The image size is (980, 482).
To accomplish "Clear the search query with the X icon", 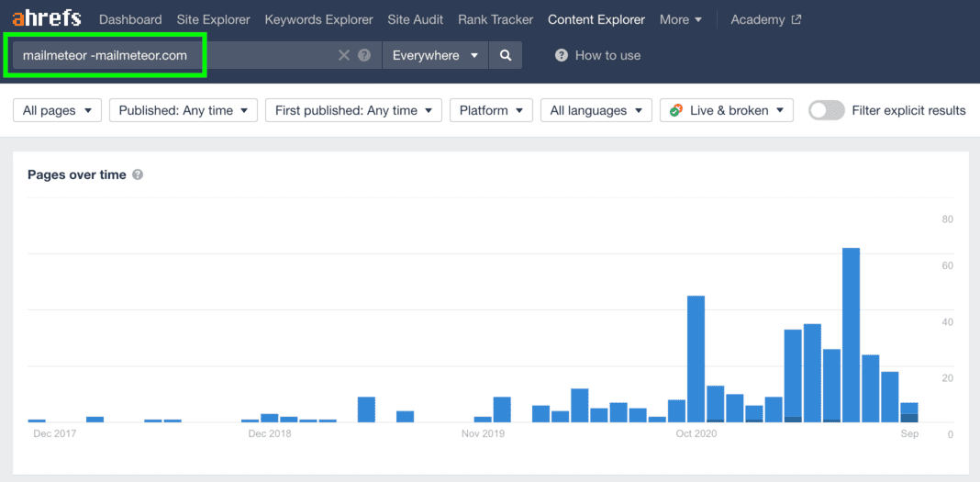I will (x=344, y=55).
